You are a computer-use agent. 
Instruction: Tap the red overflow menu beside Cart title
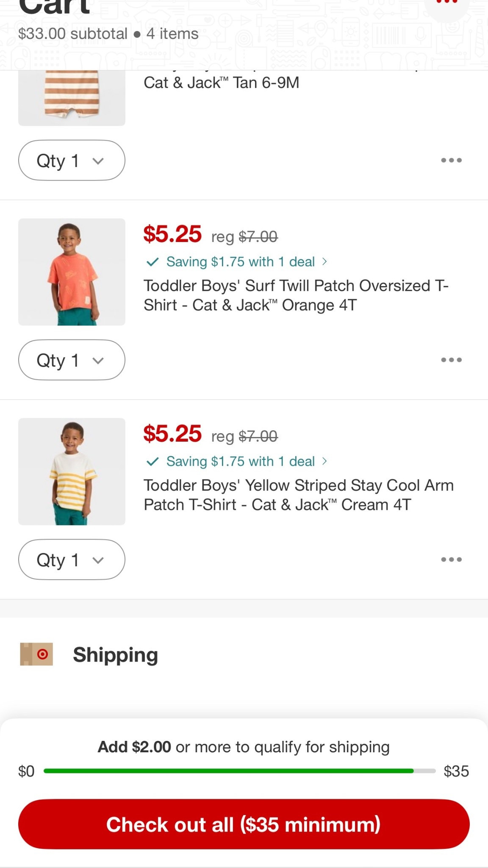point(446,3)
